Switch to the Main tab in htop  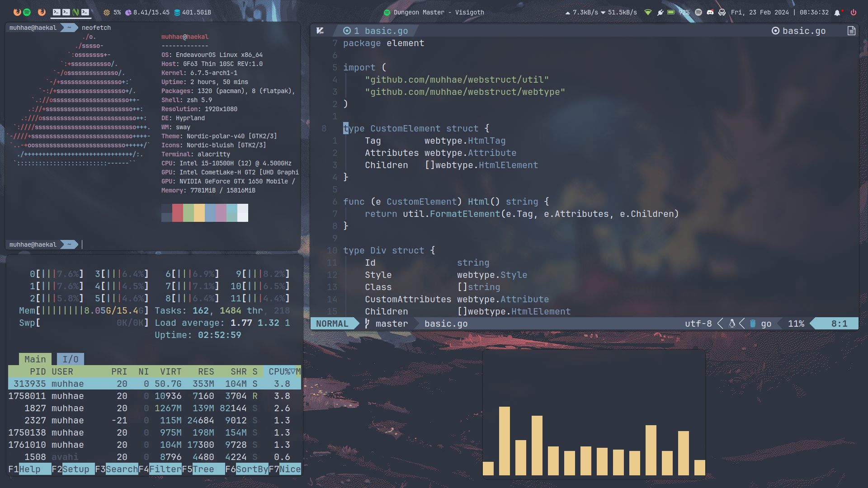coord(35,359)
